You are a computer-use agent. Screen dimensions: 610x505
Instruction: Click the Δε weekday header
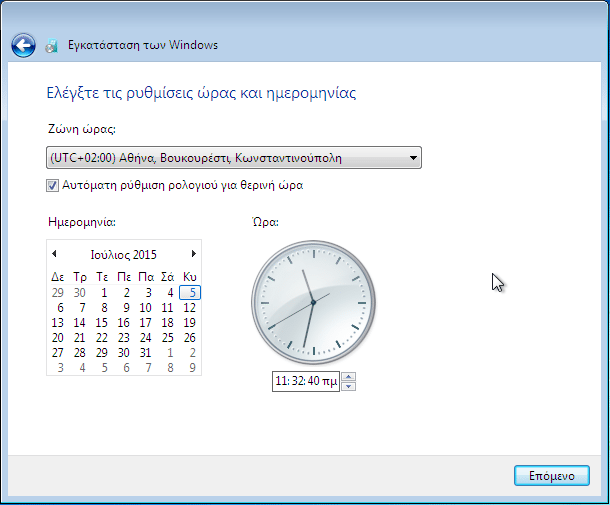pyautogui.click(x=58, y=277)
